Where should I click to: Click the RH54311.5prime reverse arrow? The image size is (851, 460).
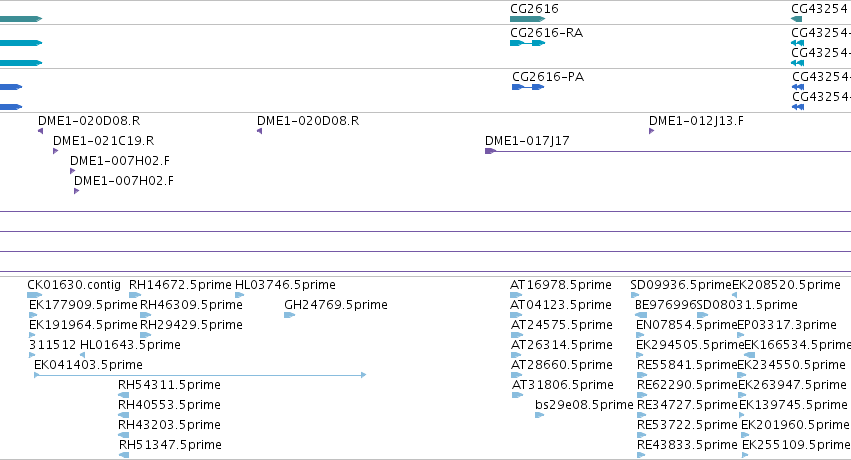[x=124, y=395]
